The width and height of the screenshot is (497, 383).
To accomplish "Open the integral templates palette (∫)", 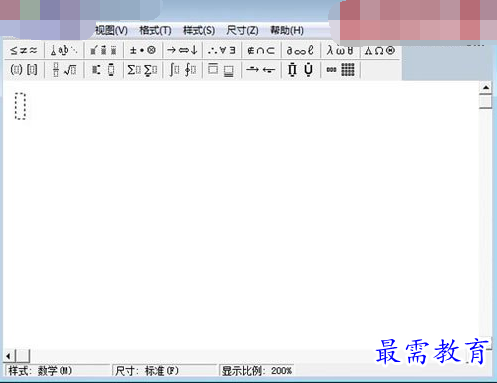I will 182,70.
